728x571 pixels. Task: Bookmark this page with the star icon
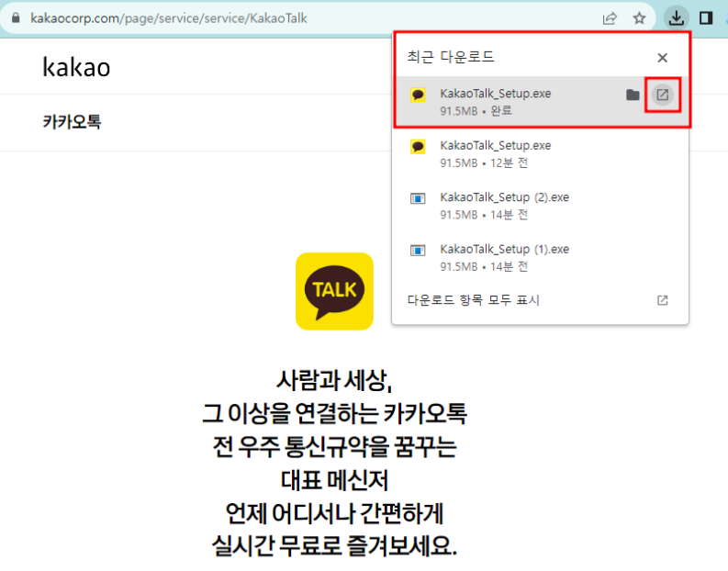pos(639,18)
